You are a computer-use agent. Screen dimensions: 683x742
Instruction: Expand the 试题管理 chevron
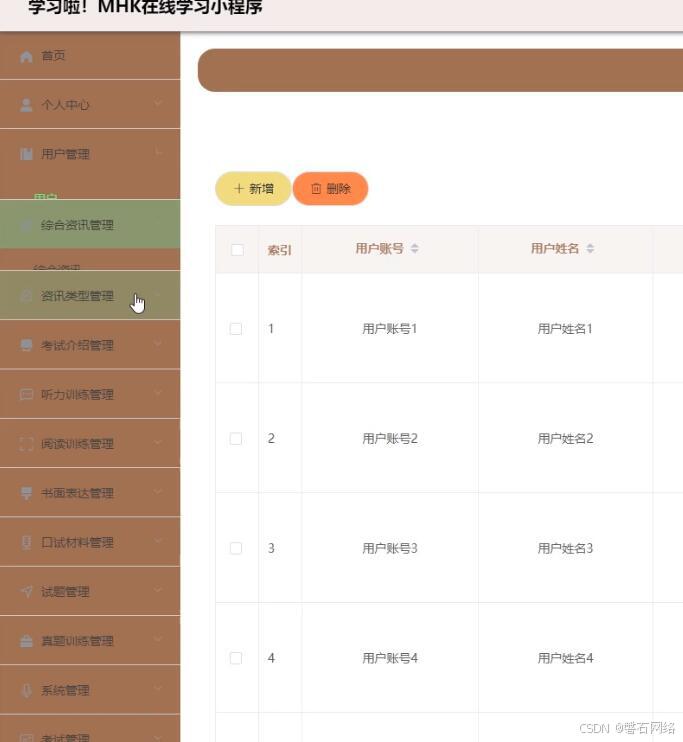(x=158, y=590)
